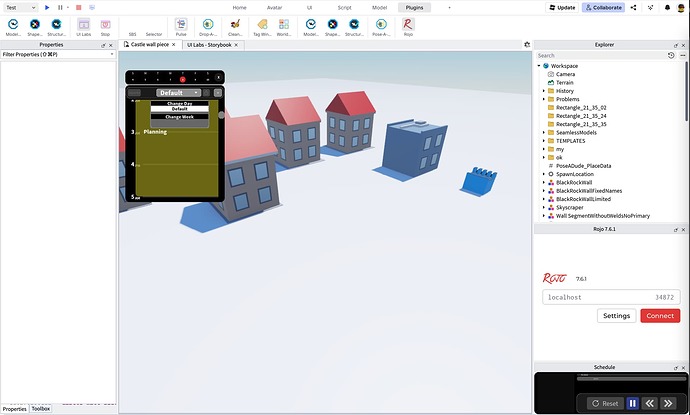Expand the History folder

[x=544, y=91]
